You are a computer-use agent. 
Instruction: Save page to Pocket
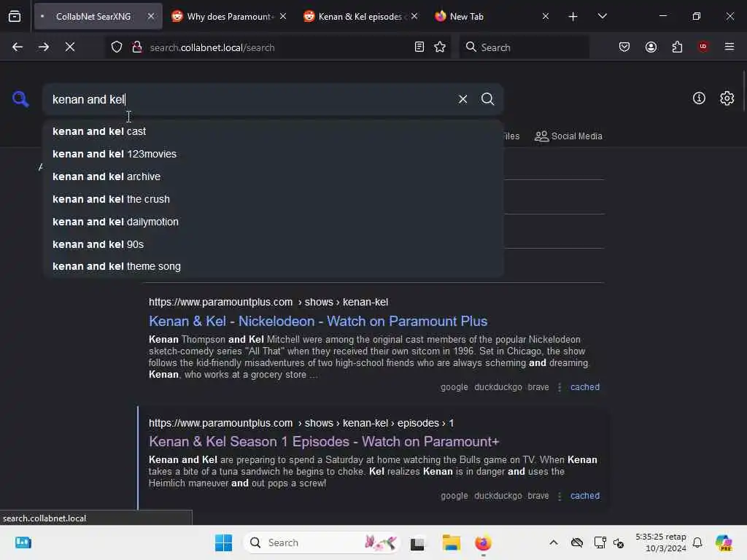click(x=624, y=47)
